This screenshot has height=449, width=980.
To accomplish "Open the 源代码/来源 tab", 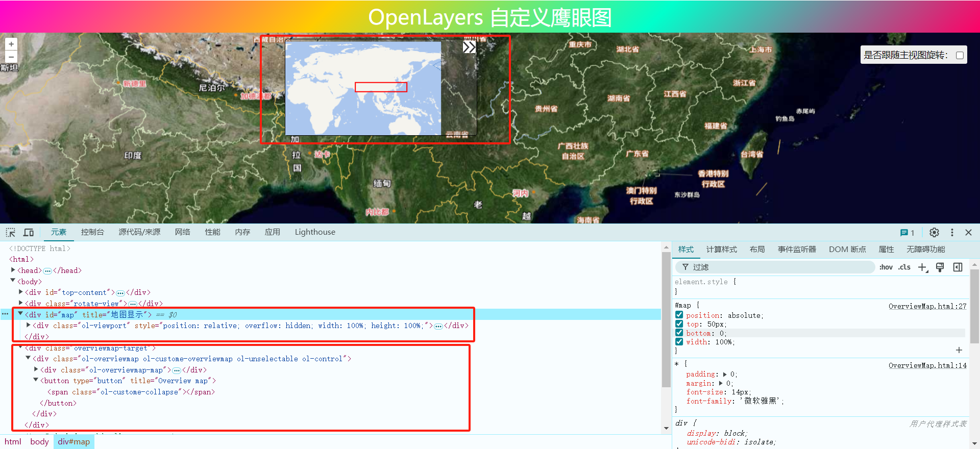I will 139,232.
